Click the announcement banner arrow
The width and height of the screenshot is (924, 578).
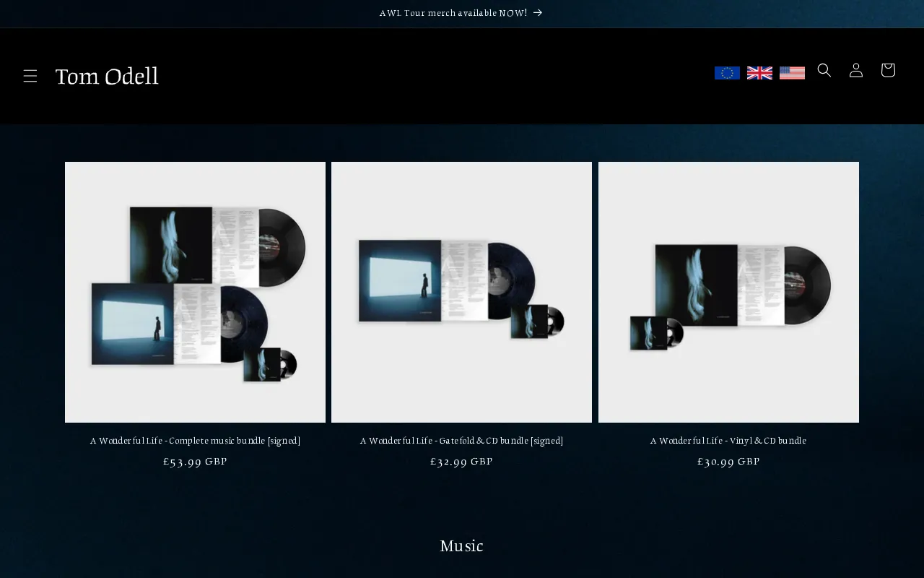click(x=537, y=12)
